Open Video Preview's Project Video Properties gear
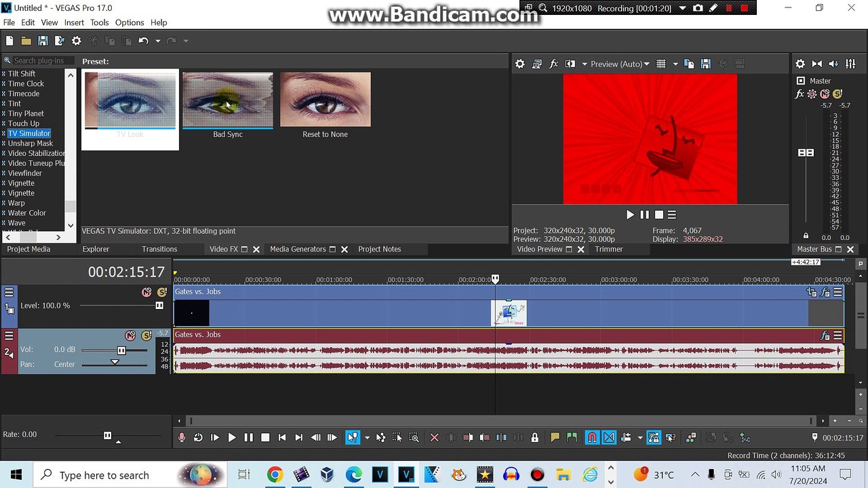Screen dimensions: 868x488 pyautogui.click(x=520, y=64)
